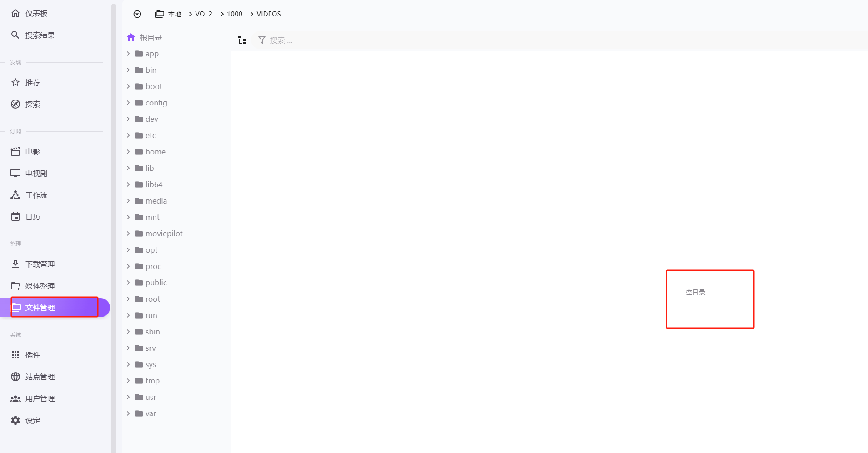Expand the boot folder chevron

click(x=128, y=86)
